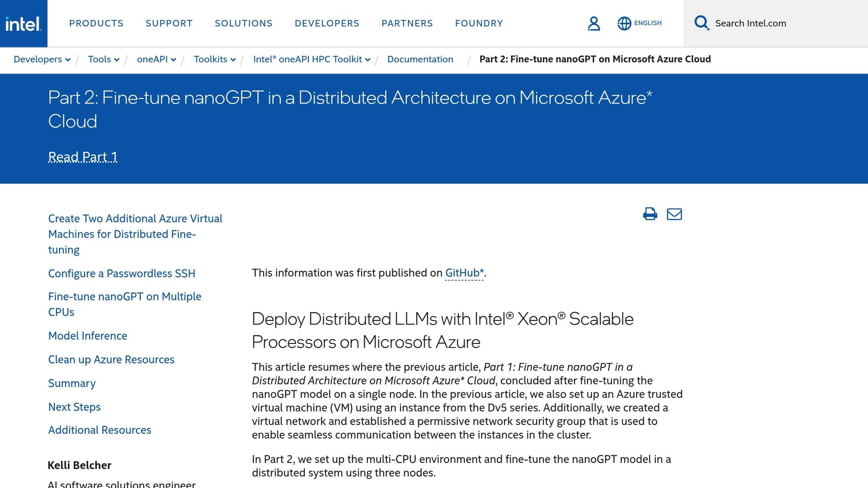The image size is (868, 488).
Task: Change the language from ENGLISH
Action: coord(648,23)
